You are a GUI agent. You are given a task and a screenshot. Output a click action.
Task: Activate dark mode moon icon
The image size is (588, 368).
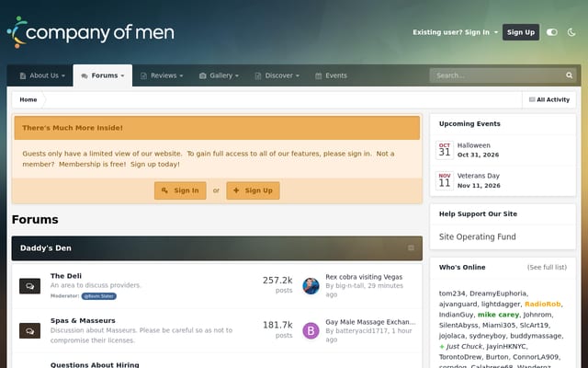coord(571,32)
